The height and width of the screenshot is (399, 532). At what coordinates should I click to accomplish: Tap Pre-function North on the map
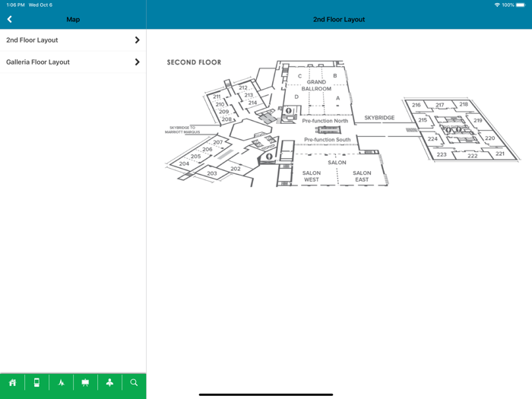(325, 121)
